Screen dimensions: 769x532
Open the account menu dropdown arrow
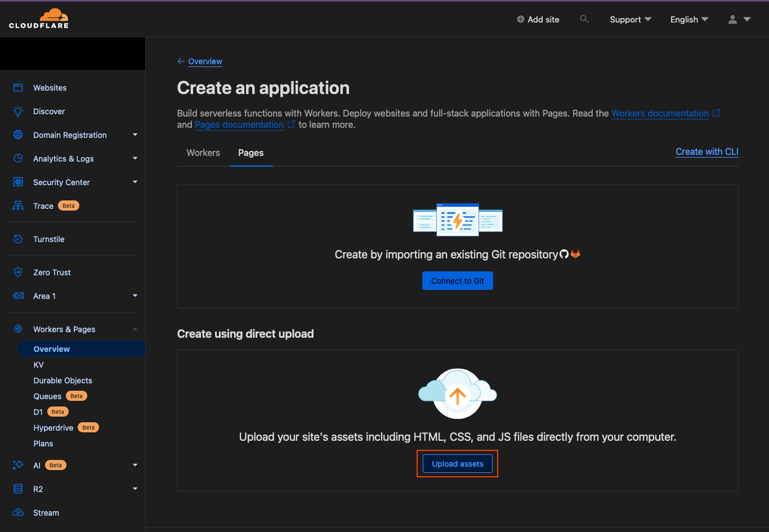pos(747,19)
